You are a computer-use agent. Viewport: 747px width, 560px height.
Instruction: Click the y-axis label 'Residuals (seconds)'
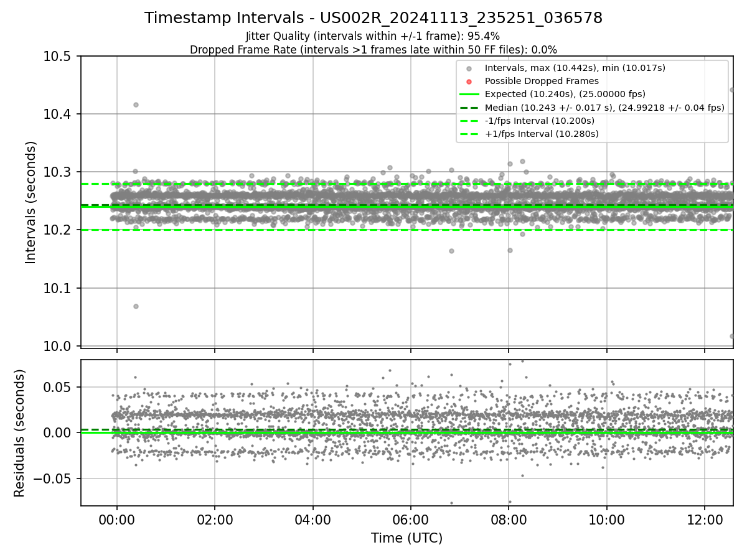pos(19,433)
